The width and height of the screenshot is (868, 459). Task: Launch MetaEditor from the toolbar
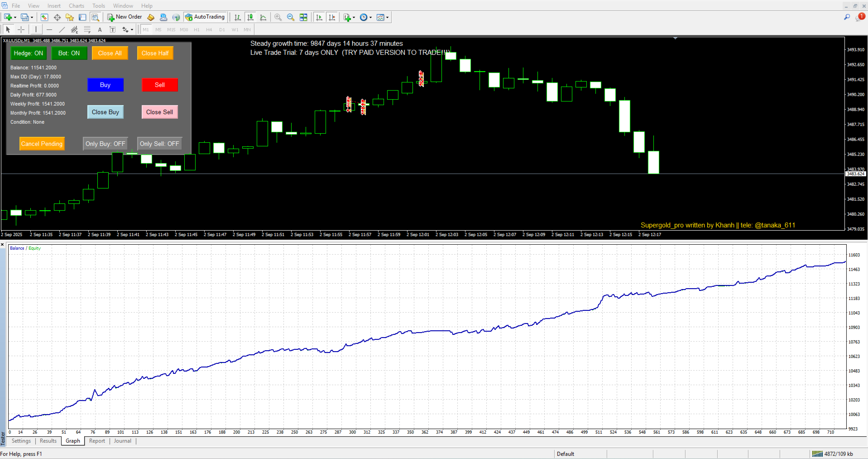(151, 17)
